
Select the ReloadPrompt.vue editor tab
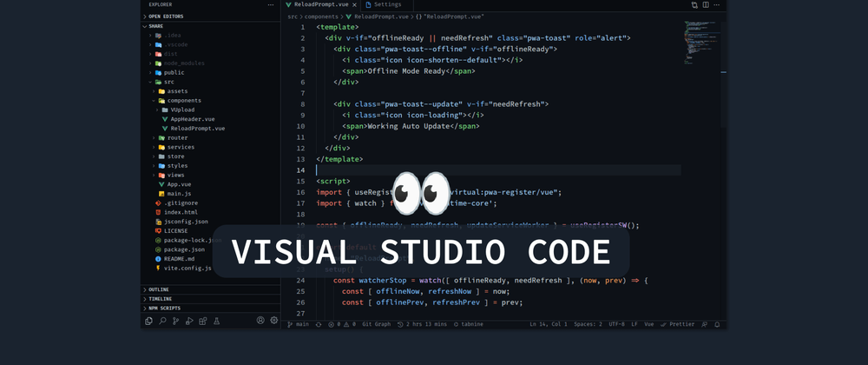pyautogui.click(x=321, y=5)
